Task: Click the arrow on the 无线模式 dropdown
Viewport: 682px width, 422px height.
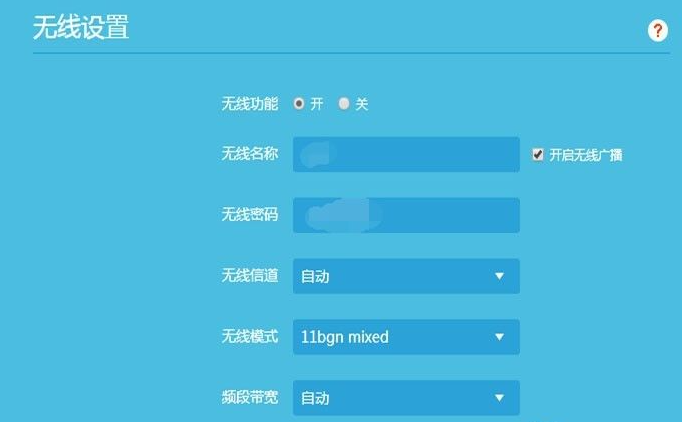Action: (x=499, y=337)
